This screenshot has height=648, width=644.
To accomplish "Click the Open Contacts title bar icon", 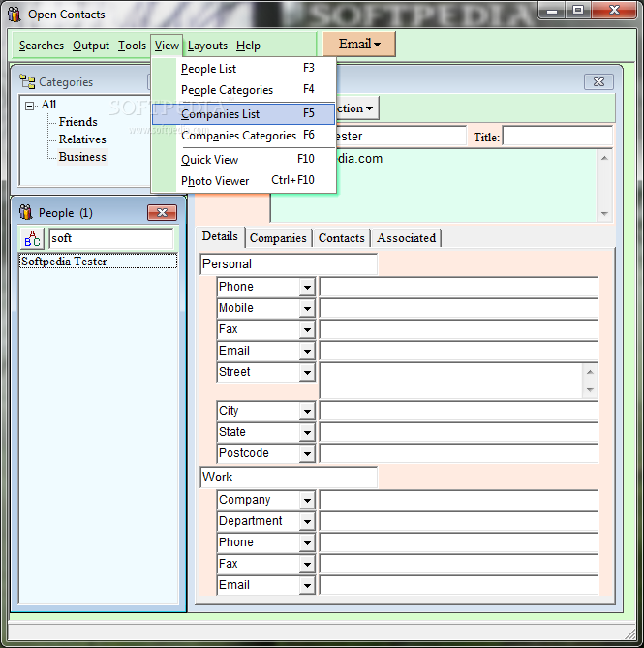I will (15, 15).
